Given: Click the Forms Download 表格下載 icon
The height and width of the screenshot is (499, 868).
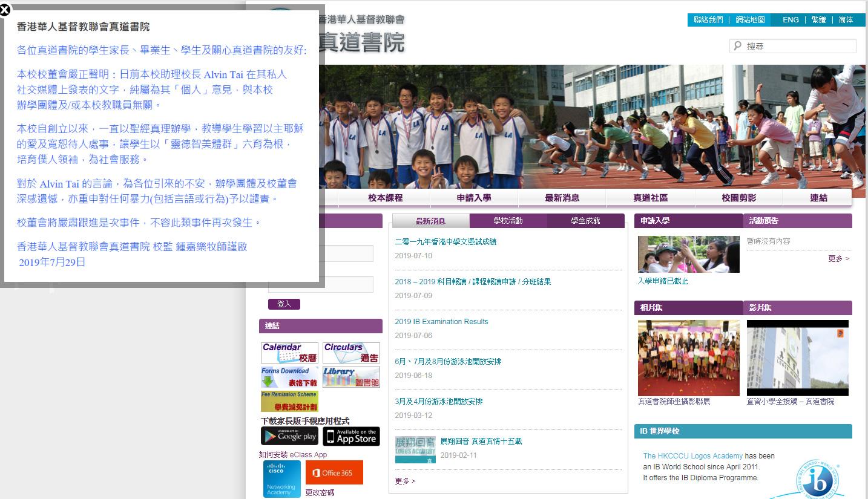Looking at the screenshot, I should [289, 377].
